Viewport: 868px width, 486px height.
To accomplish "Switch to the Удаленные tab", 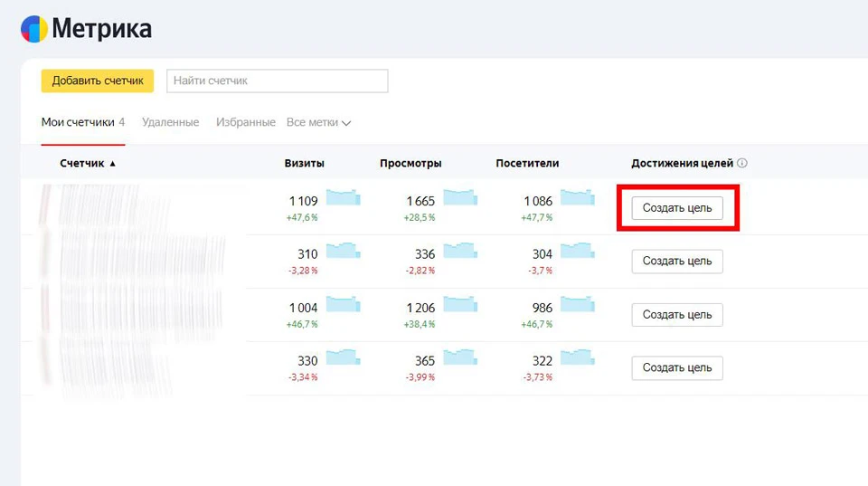I will point(171,122).
